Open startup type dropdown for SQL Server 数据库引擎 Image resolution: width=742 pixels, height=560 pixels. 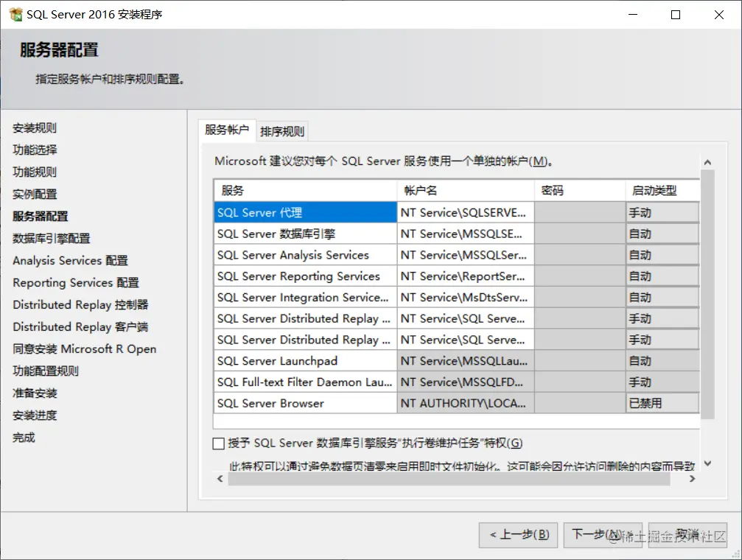[662, 234]
